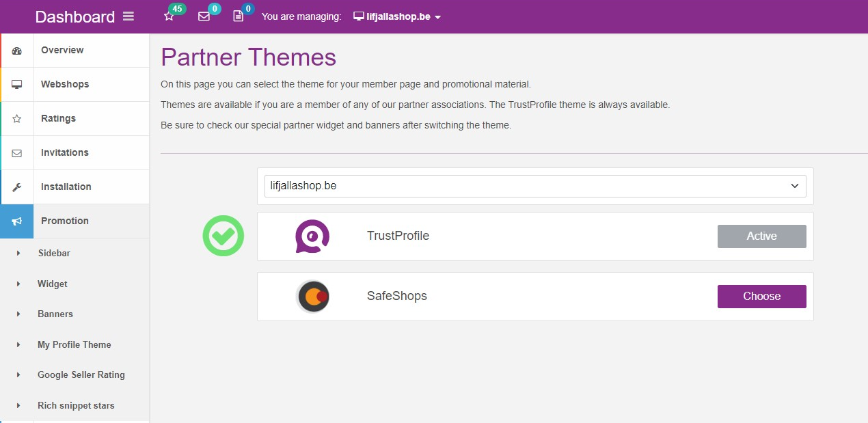Expand the Rich snippet stars arrow

(18, 406)
